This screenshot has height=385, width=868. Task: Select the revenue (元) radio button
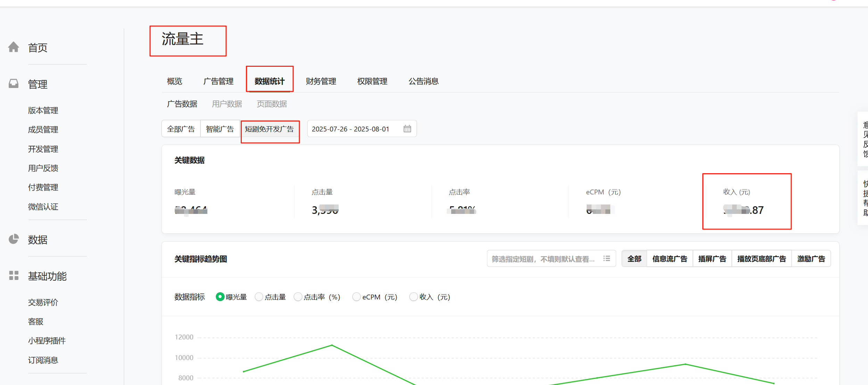[x=413, y=297]
